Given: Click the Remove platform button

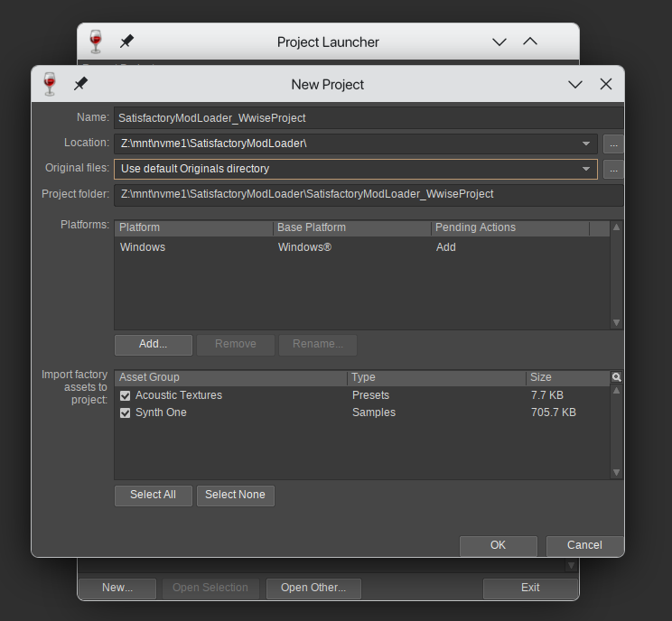Looking at the screenshot, I should (236, 345).
